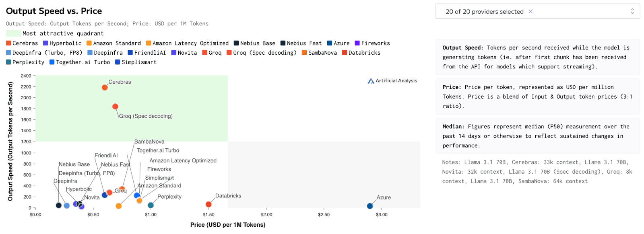
Task: Click the up-down chevron of provider selector
Action: pos(632,12)
